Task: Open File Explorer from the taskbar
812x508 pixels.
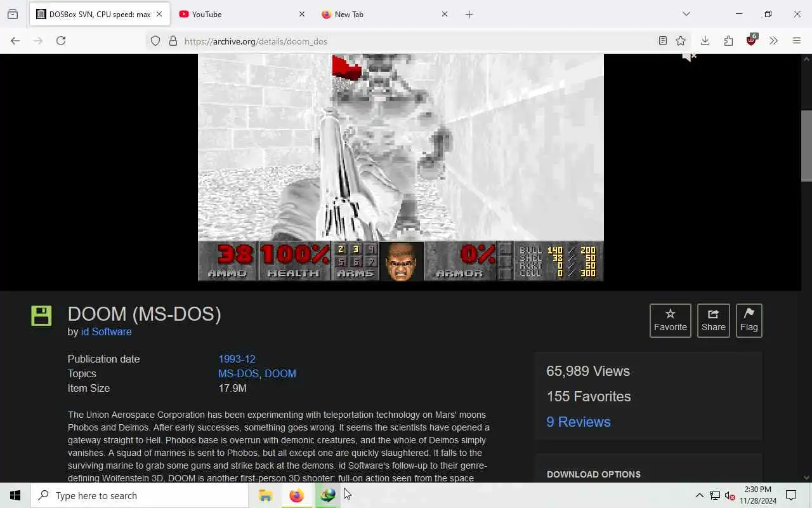Action: click(265, 495)
